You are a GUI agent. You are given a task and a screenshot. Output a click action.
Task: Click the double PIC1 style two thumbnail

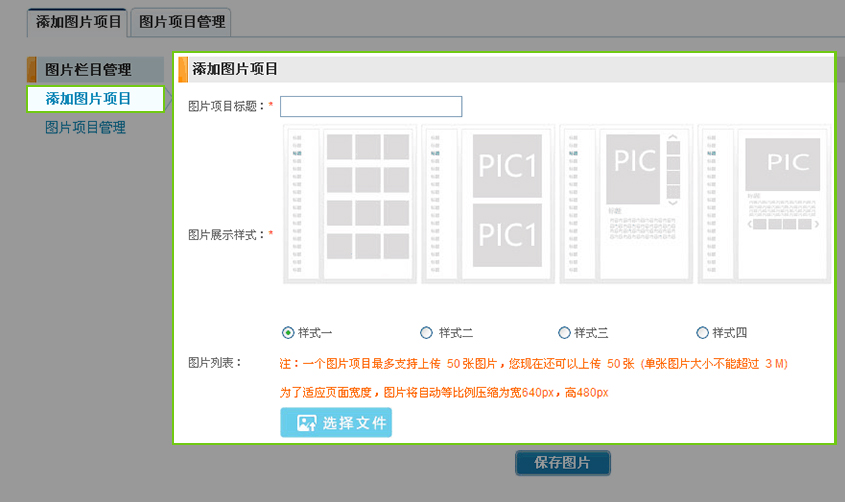click(490, 204)
